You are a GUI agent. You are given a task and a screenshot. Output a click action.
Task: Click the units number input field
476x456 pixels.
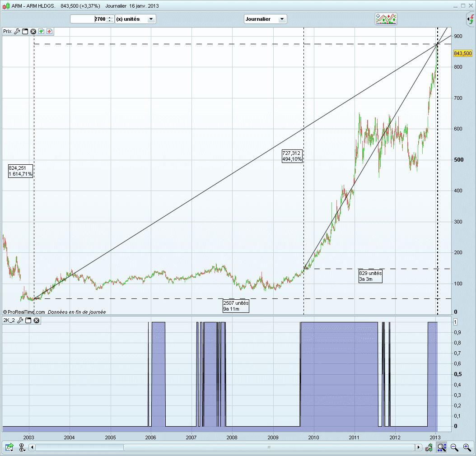point(89,19)
